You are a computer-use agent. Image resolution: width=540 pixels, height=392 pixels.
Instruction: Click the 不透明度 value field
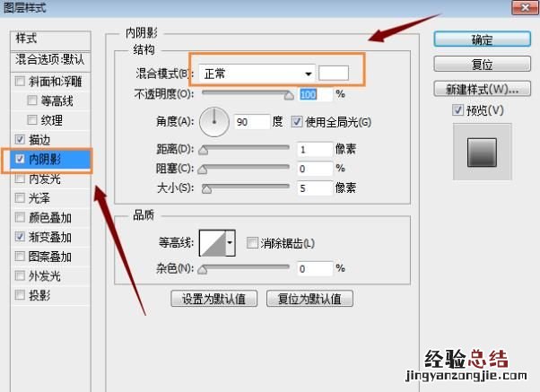(x=316, y=94)
